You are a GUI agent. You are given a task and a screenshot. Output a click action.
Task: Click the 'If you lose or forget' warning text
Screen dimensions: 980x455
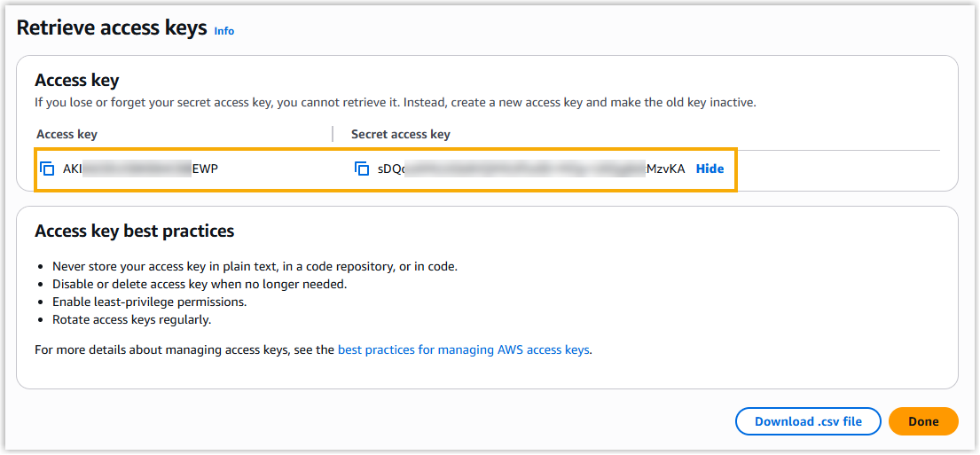tap(395, 102)
